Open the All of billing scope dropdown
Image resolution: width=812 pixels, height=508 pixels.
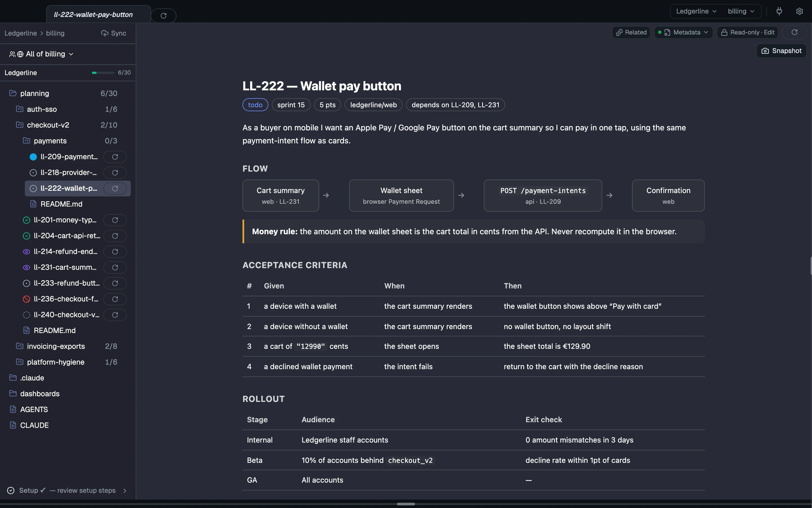pos(41,54)
